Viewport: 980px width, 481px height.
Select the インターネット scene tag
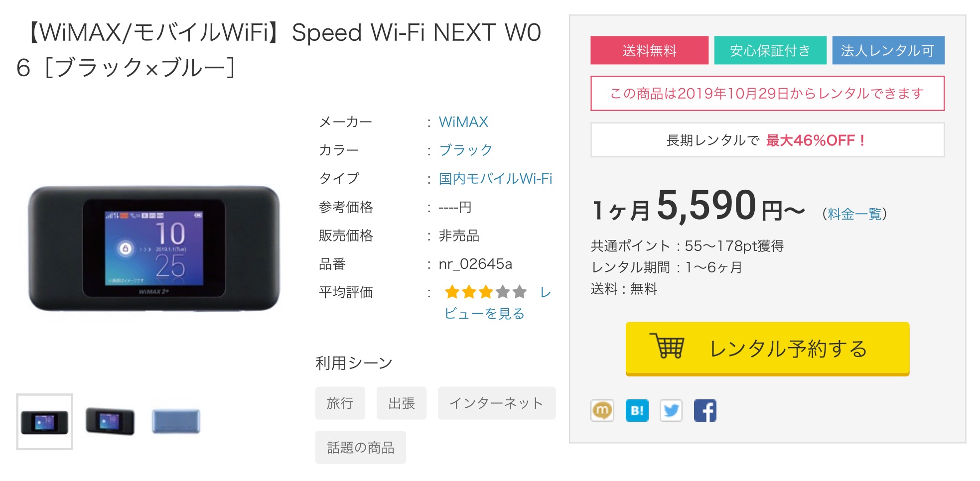pos(496,403)
